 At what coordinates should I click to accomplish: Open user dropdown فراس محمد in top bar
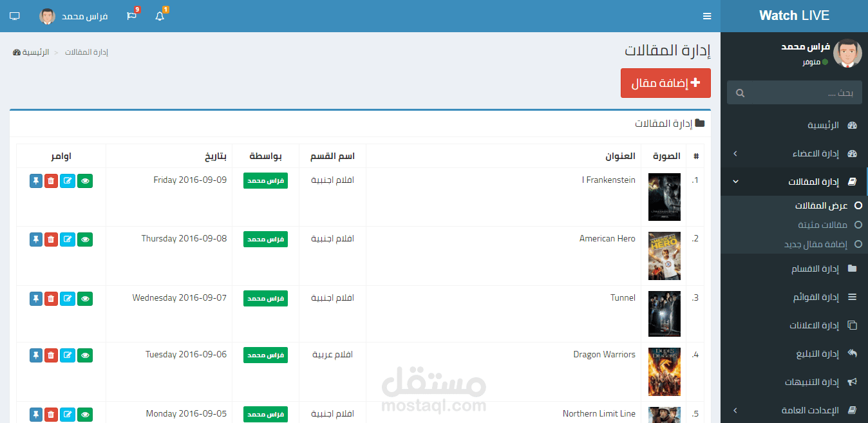pyautogui.click(x=73, y=16)
